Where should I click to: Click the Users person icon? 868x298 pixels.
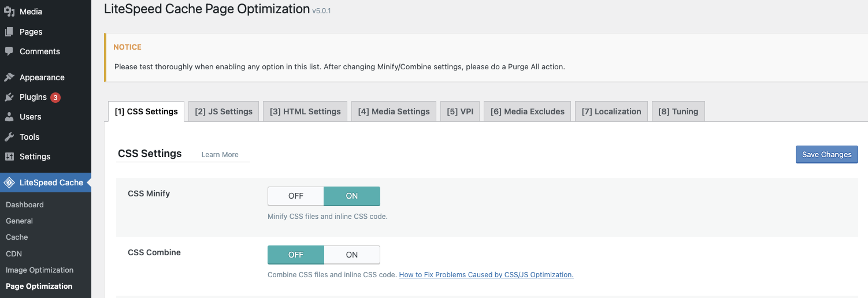[9, 117]
